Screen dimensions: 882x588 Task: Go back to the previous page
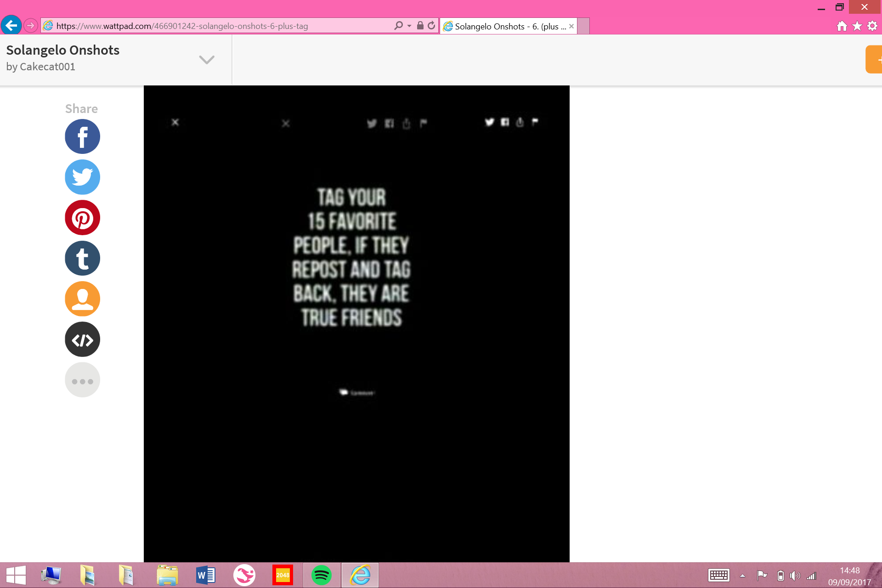11,25
